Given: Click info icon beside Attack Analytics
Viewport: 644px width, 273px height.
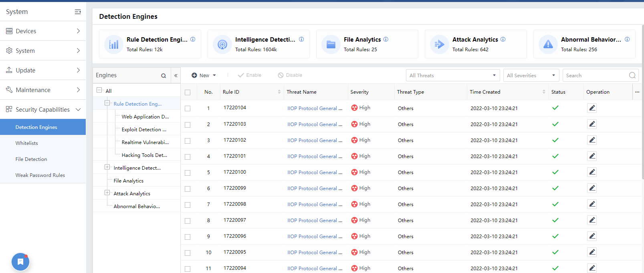Looking at the screenshot, I should [x=503, y=39].
